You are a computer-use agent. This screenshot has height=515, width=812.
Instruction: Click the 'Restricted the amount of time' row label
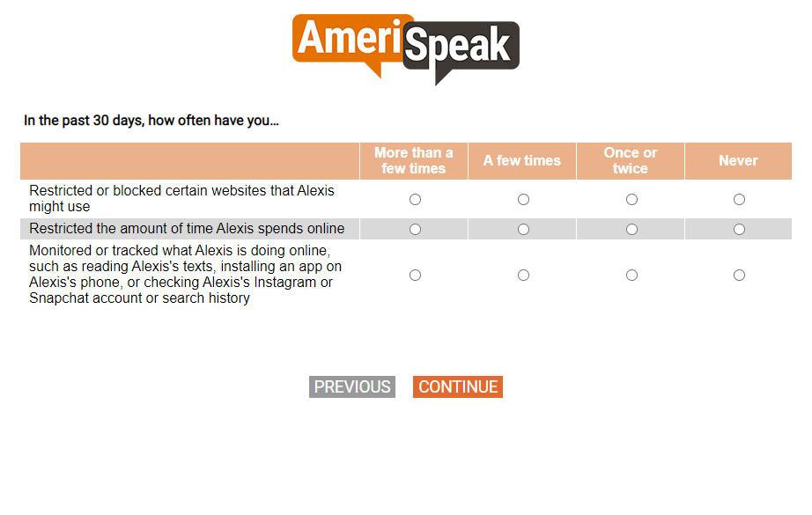(x=187, y=229)
